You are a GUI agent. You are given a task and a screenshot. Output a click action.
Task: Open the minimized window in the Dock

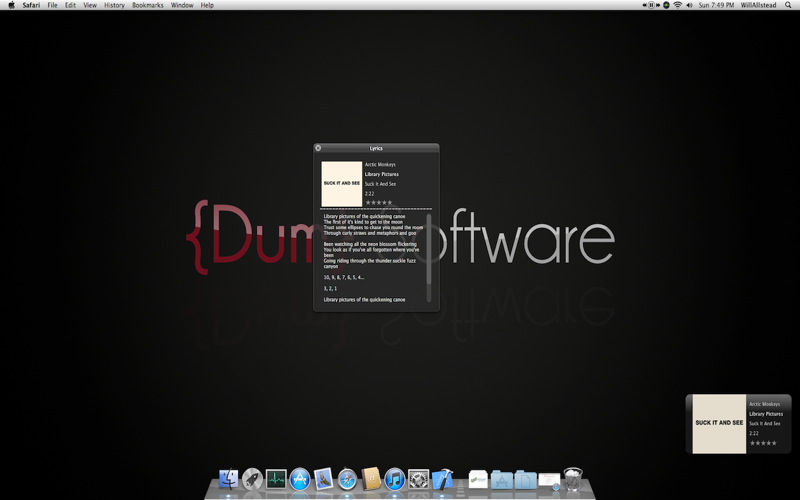click(x=549, y=480)
